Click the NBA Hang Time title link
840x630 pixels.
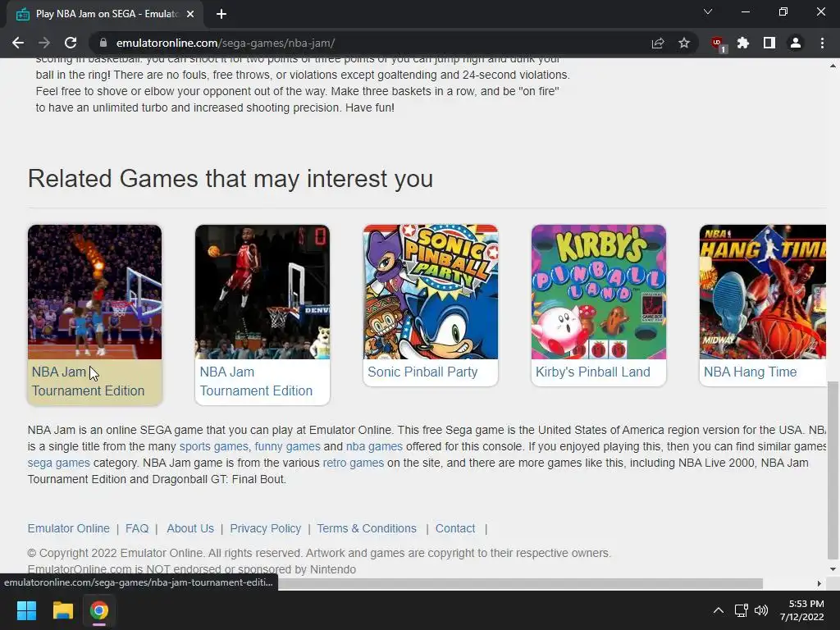(x=750, y=372)
